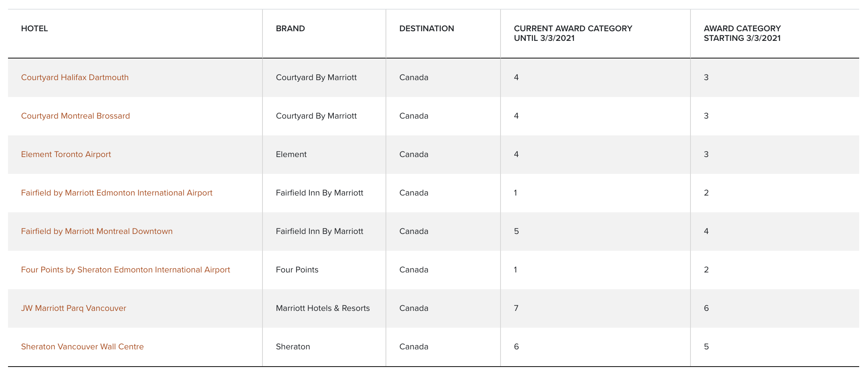Select the Award Category Starting 3/3/2021 header
The image size is (868, 375).
(x=742, y=33)
